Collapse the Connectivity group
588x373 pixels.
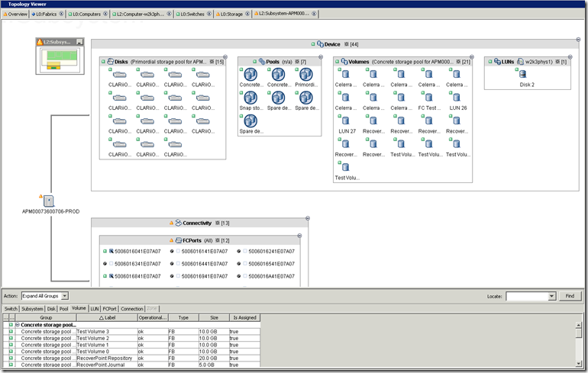[x=308, y=218]
